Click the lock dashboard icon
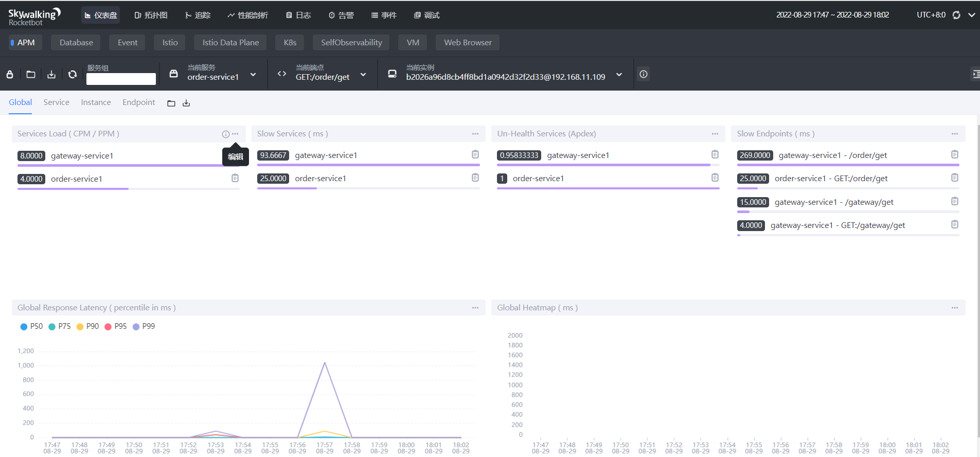Image resolution: width=980 pixels, height=457 pixels. (10, 74)
